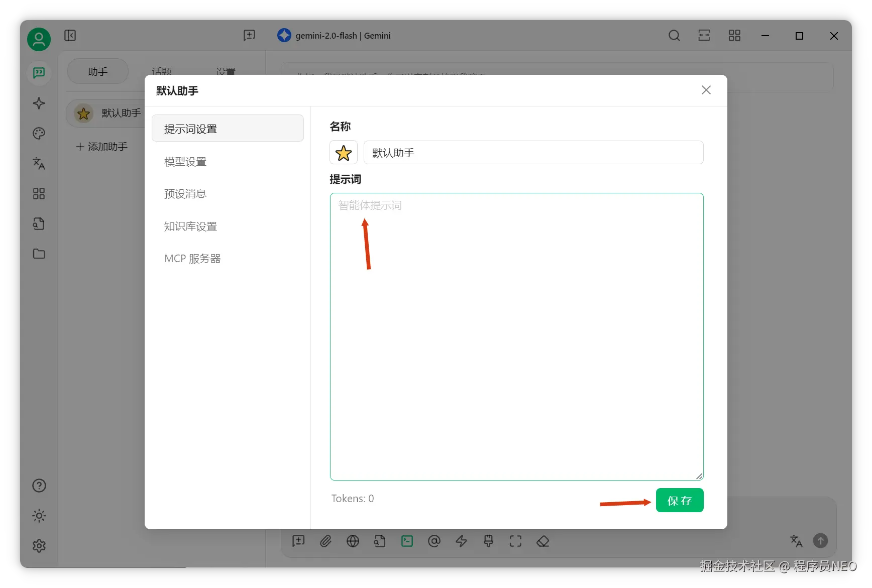Click 添加助手 to add an assistant
This screenshot has width=872, height=588.
(102, 147)
